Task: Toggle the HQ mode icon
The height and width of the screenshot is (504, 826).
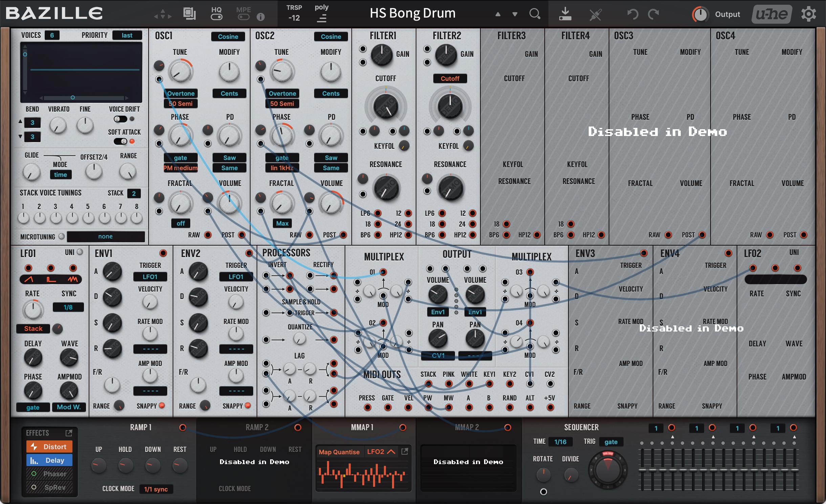Action: tap(216, 14)
